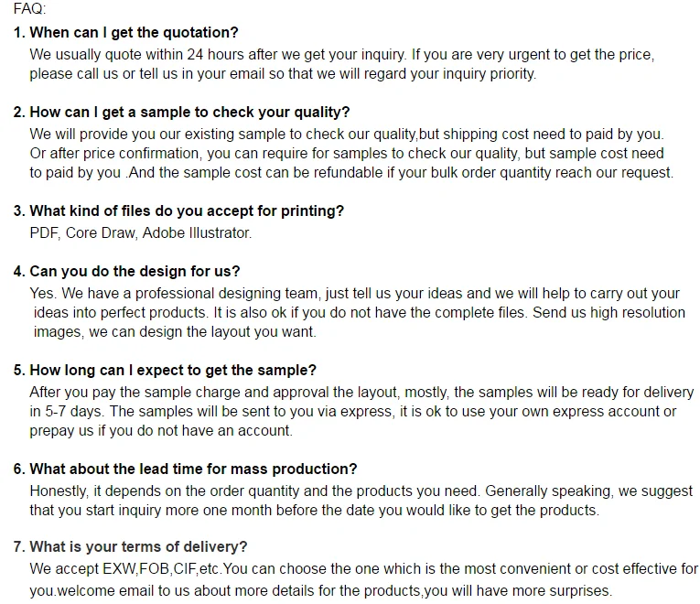Click the line about professional designing team

coord(355,294)
